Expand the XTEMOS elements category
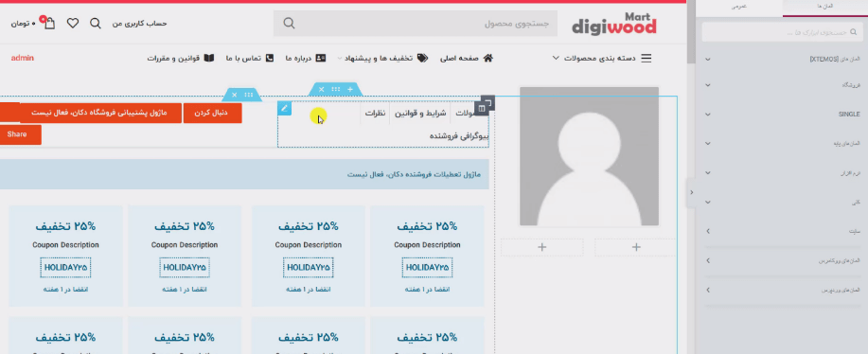The width and height of the screenshot is (868, 354). click(782, 60)
